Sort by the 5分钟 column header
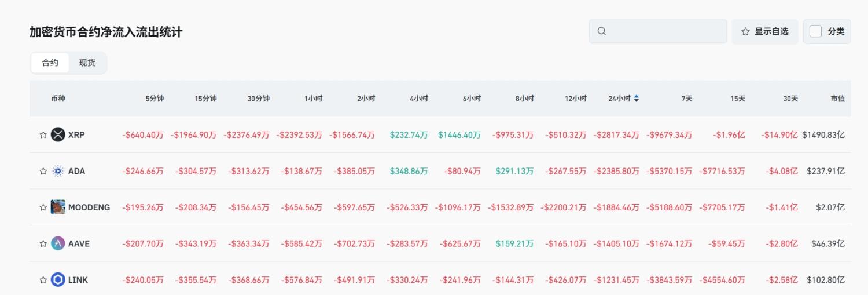This screenshot has height=295, width=868. click(x=155, y=99)
